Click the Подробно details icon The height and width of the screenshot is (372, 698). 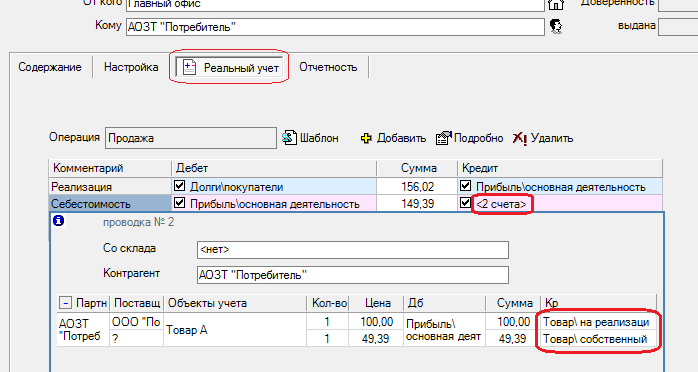point(444,138)
